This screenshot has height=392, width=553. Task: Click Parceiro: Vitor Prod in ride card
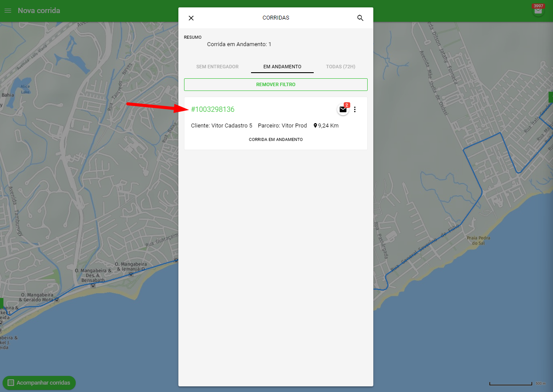pos(282,126)
